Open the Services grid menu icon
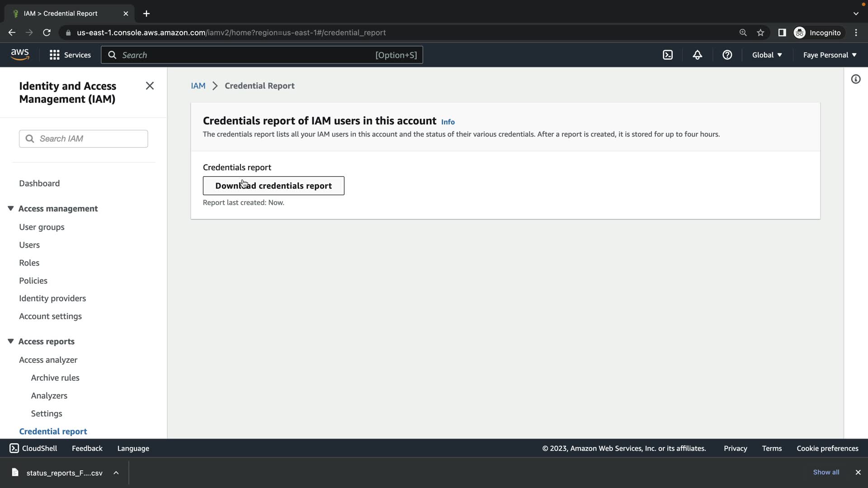 [x=55, y=55]
